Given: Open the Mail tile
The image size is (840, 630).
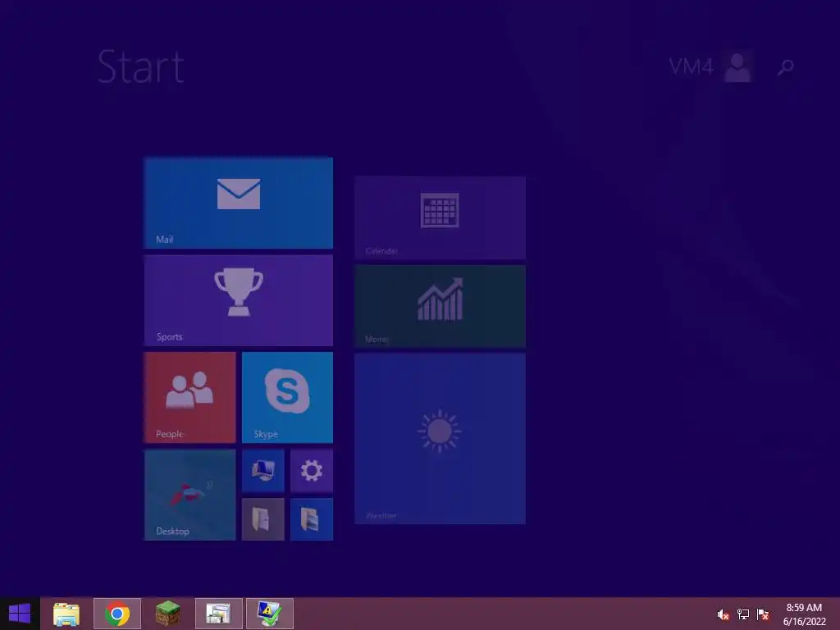Looking at the screenshot, I should point(239,203).
